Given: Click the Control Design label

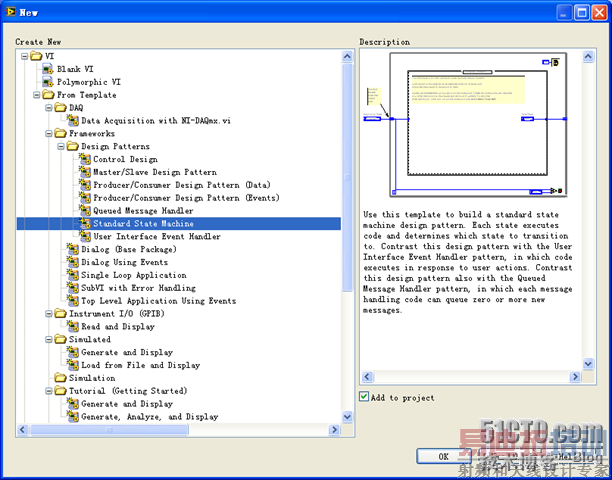Looking at the screenshot, I should click(125, 159).
